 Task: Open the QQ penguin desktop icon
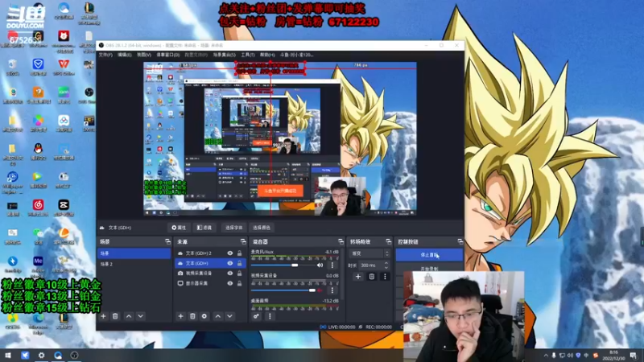(38, 150)
